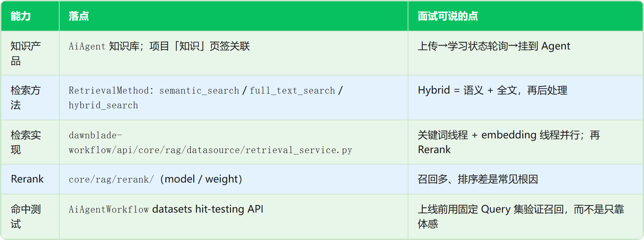This screenshot has width=644, height=240.
Task: Click the 能力 column header
Action: tap(30, 16)
